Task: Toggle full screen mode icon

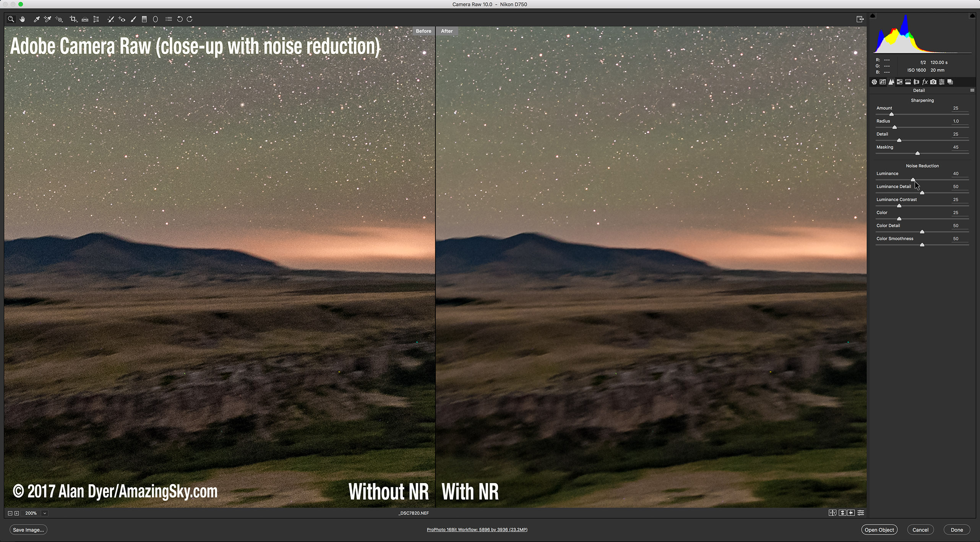Action: coord(860,19)
